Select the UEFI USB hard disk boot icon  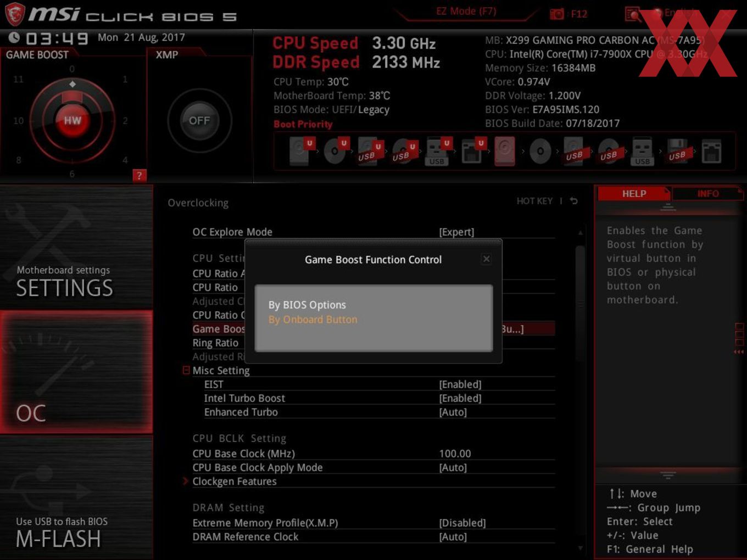pos(369,151)
